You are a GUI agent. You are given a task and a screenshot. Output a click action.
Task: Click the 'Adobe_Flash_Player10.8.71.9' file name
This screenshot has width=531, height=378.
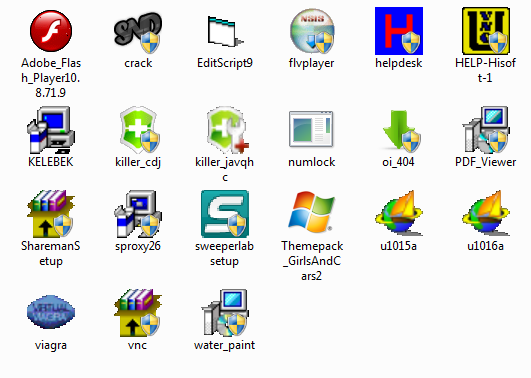click(x=51, y=78)
